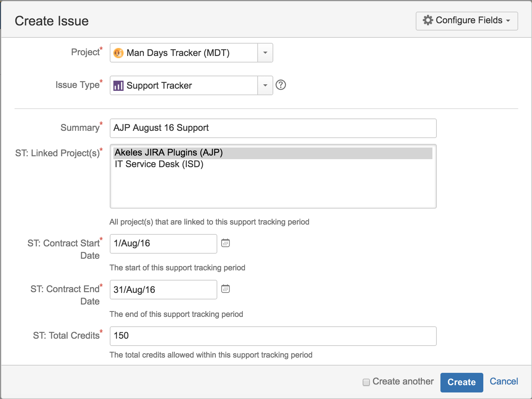Click the Support Tracker issue type icon

click(x=118, y=86)
